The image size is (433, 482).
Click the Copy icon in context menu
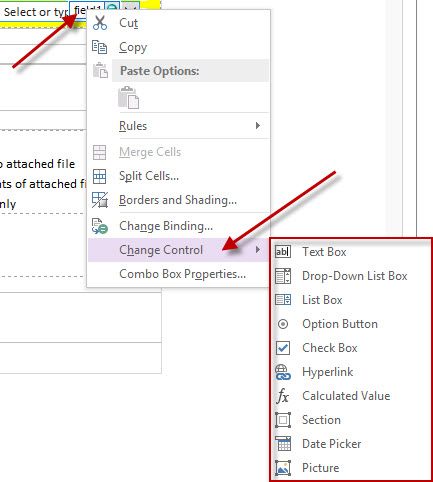(99, 47)
